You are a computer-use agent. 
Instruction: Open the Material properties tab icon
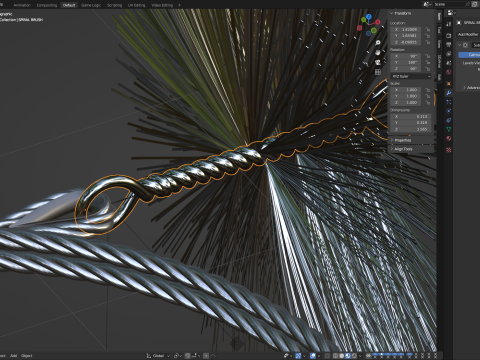(x=449, y=138)
